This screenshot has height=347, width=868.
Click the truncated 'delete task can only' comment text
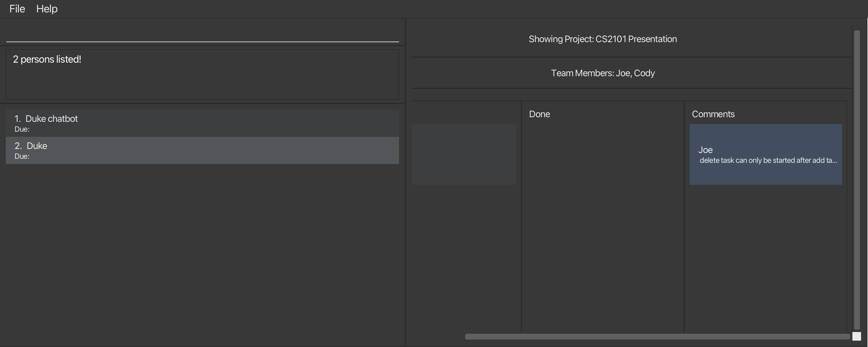(768, 160)
